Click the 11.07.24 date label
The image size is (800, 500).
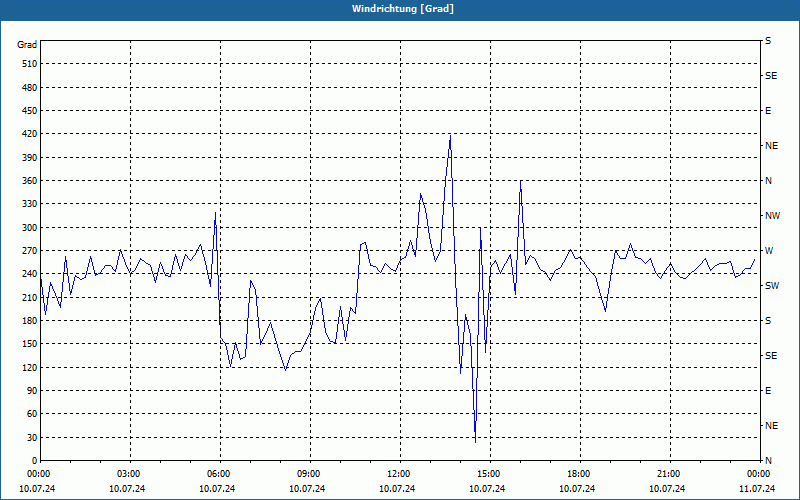coord(757,489)
